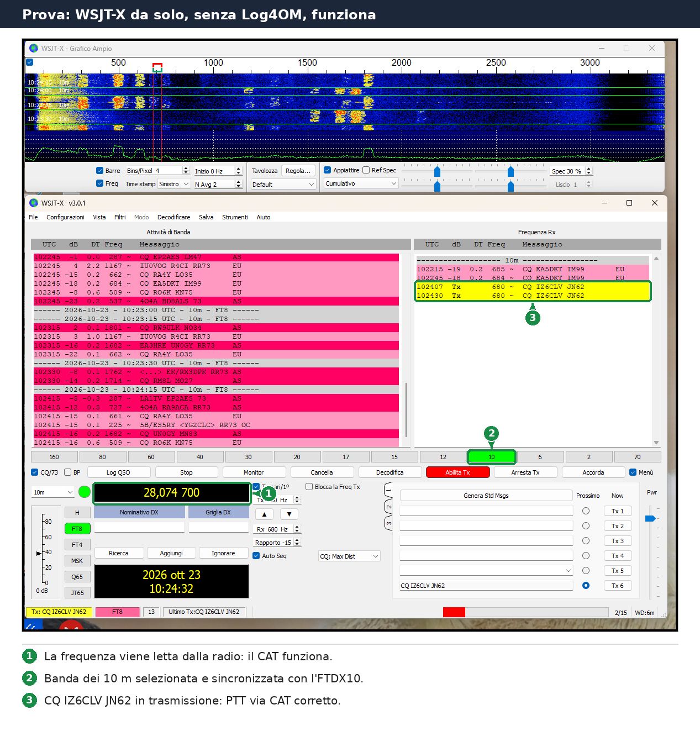Move the Pwr power slider
This screenshot has width=700, height=731.
pos(650,518)
